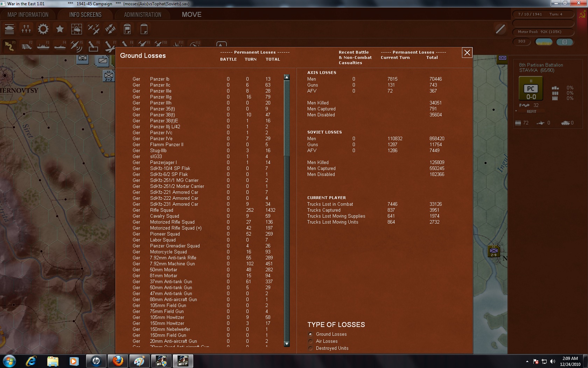Open the blank report clipboard icon
588x368 pixels.
[144, 29]
